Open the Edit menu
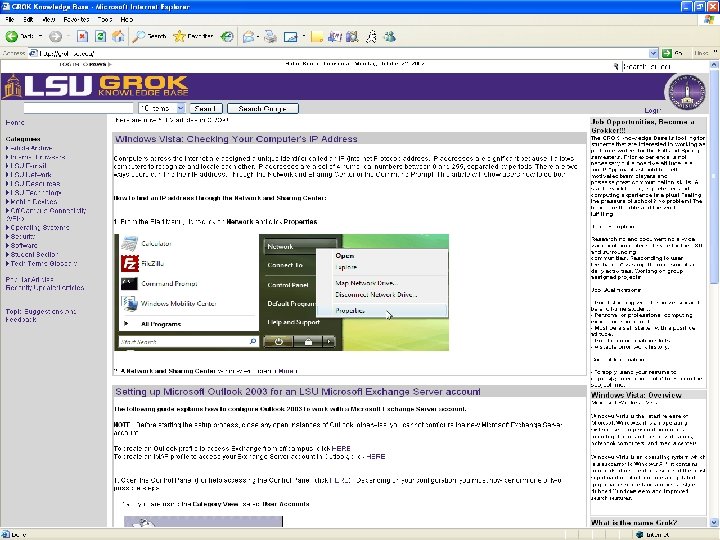This screenshot has height=540, width=720. (28, 19)
